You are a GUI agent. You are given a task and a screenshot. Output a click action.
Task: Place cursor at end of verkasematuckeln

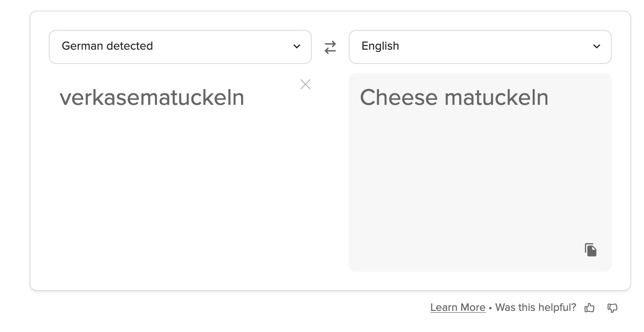click(244, 98)
